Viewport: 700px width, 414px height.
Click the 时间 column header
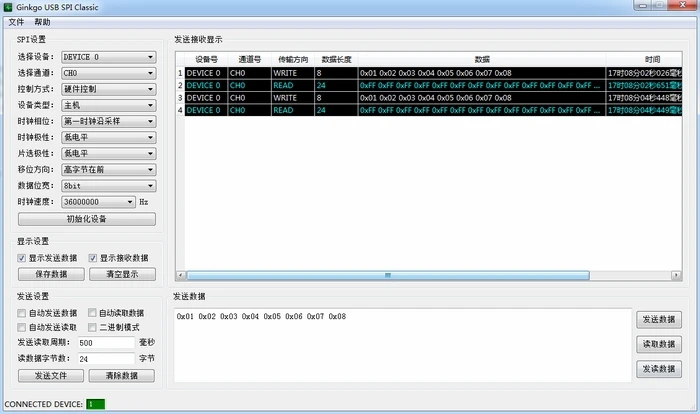pos(644,59)
